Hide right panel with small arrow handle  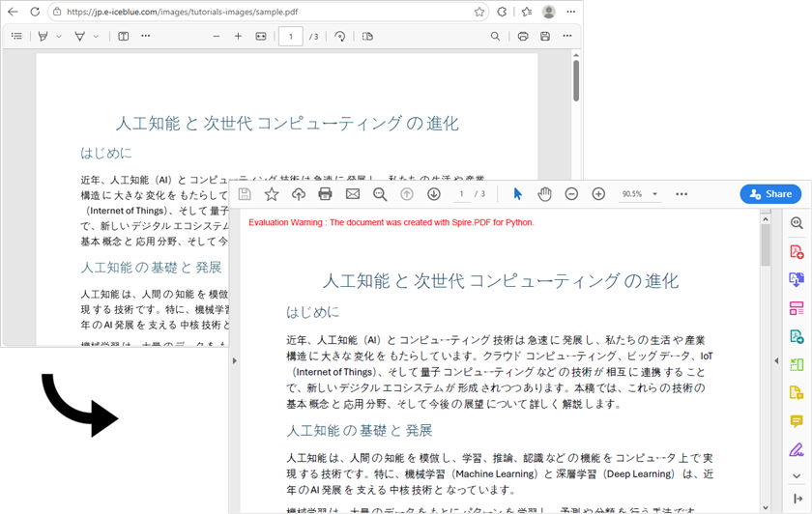(x=776, y=360)
